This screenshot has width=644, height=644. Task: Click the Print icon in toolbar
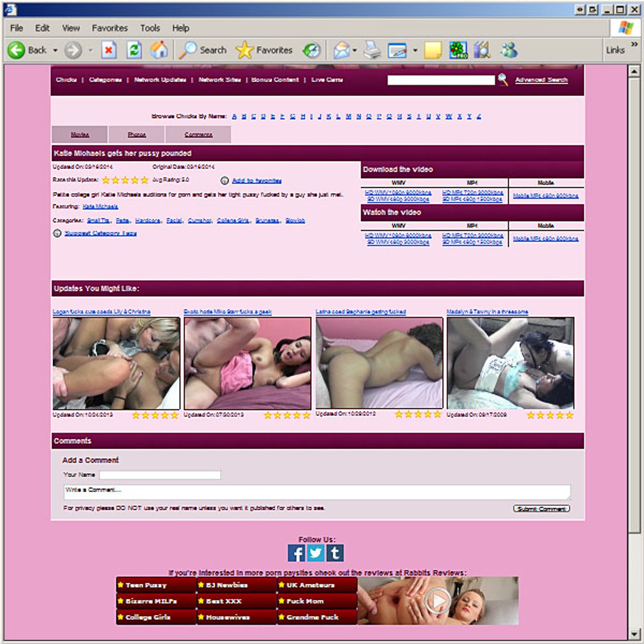tap(372, 50)
